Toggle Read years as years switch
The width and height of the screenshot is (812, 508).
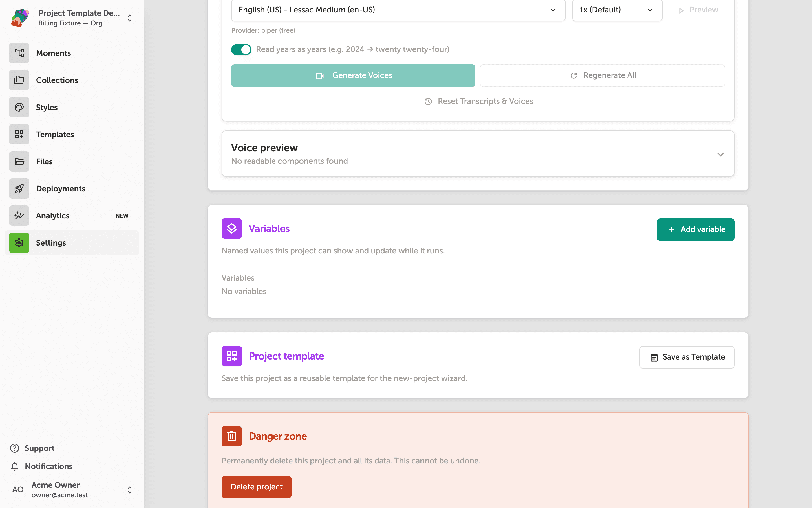point(241,50)
